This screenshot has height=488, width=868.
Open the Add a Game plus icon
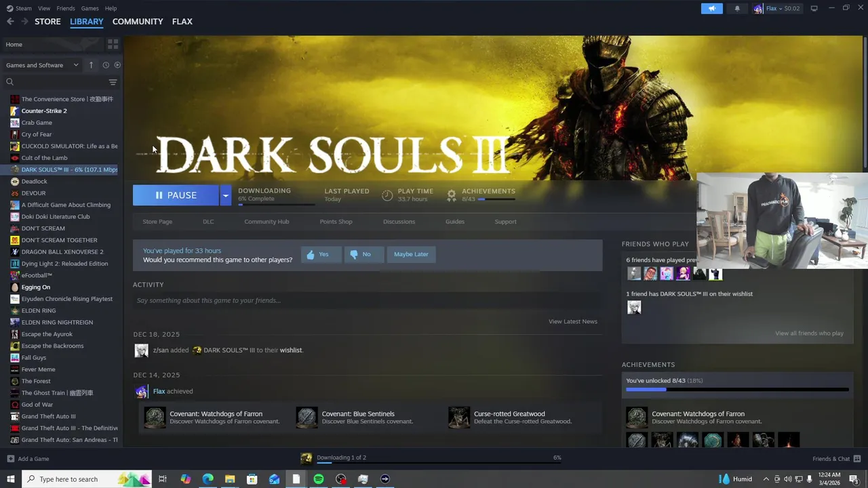10,459
